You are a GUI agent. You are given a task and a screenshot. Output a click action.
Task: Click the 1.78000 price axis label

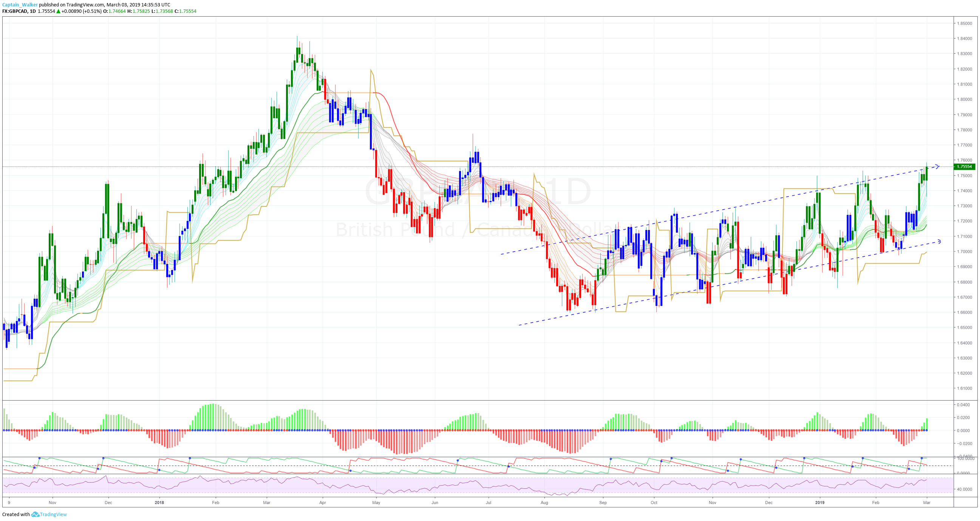pyautogui.click(x=965, y=130)
